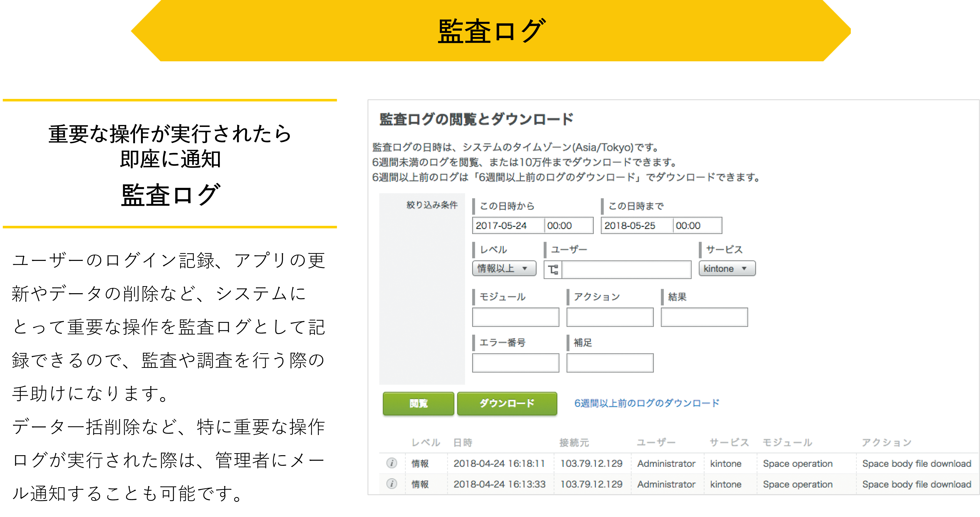Image resolution: width=980 pixels, height=517 pixels.
Task: Click the end time field under この日時まで
Action: [x=697, y=226]
